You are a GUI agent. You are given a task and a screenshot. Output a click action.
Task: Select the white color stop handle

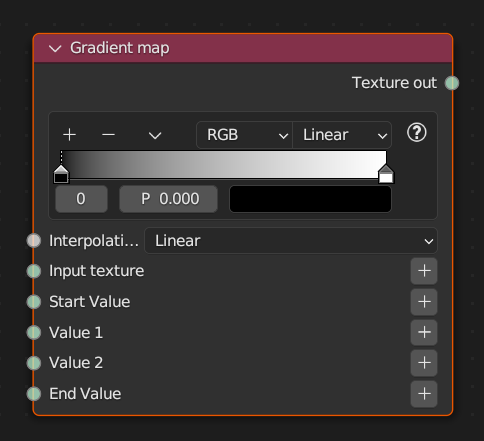(x=386, y=174)
